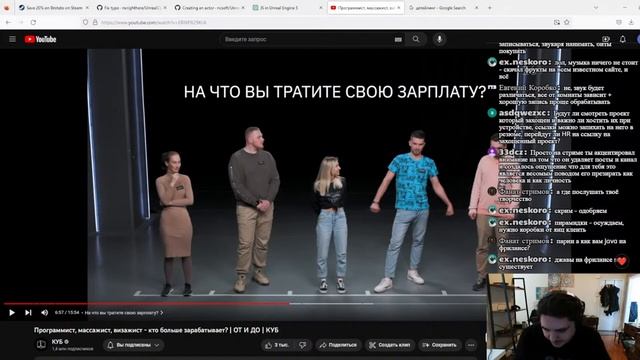Open YouTube notifications bell
This screenshot has width=640, height=360.
pos(622,39)
